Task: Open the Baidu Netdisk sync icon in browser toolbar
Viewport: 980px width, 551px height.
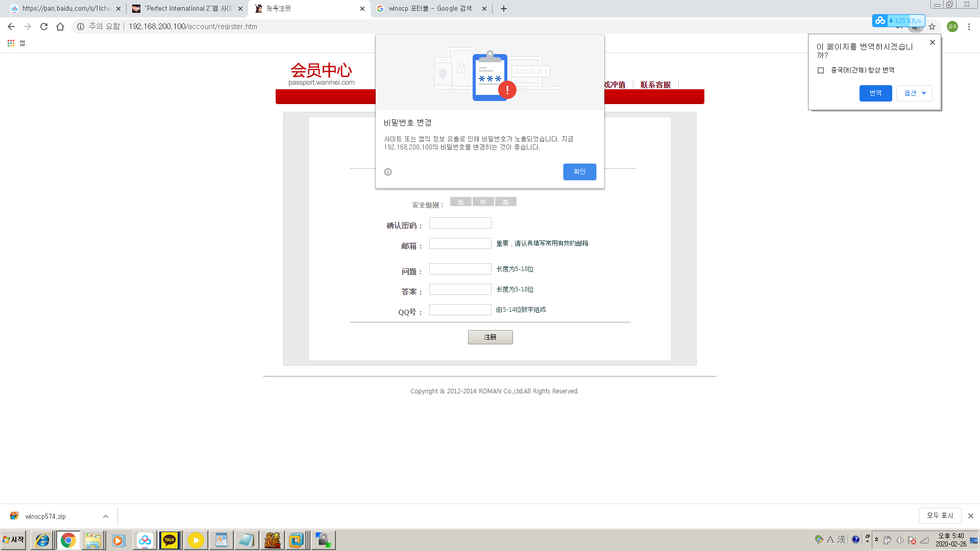Action: click(x=879, y=21)
